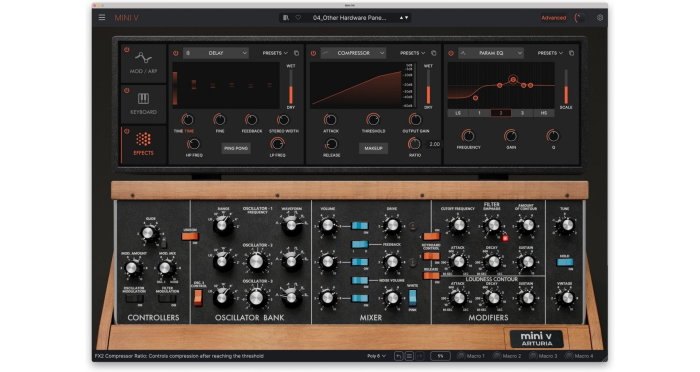Screen dimensions: 700x372
Task: Copy the Delay effect settings
Action: tap(296, 53)
